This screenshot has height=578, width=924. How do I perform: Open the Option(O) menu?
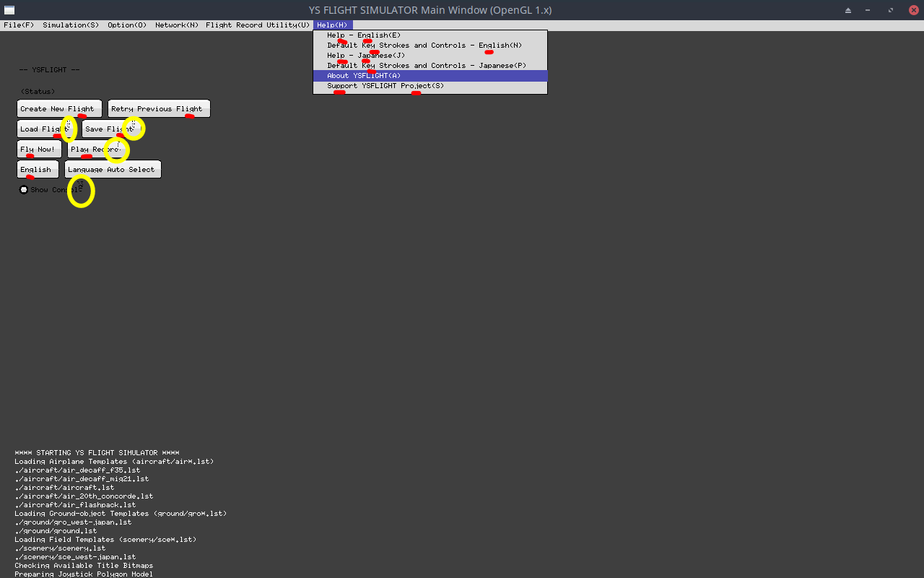pyautogui.click(x=127, y=25)
